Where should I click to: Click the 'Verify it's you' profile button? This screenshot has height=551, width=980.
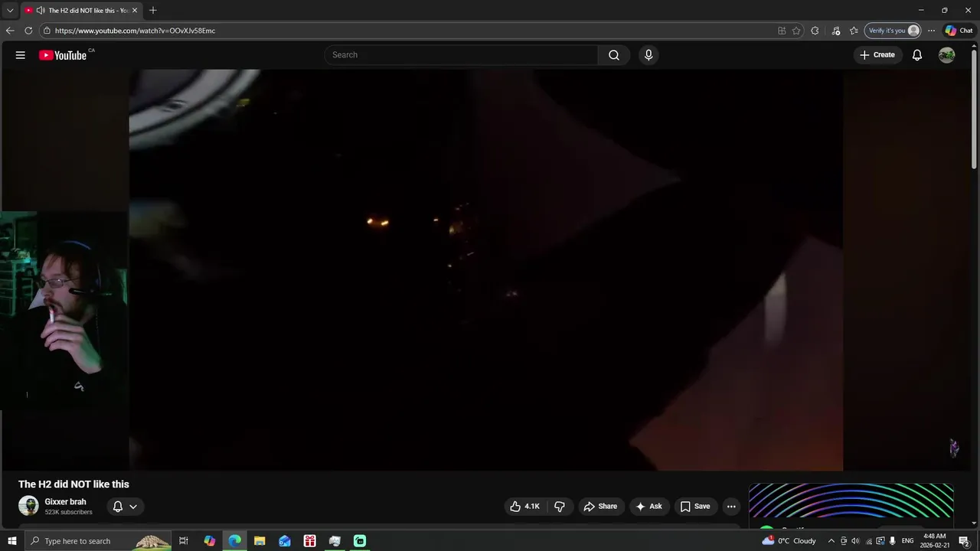[893, 31]
